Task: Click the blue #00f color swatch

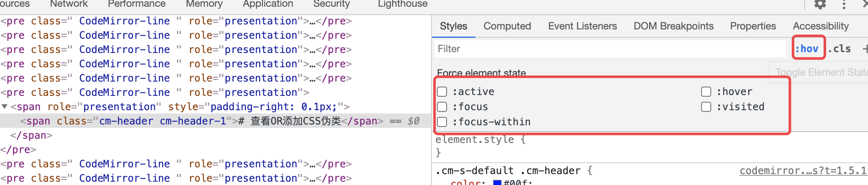Action: [497, 182]
